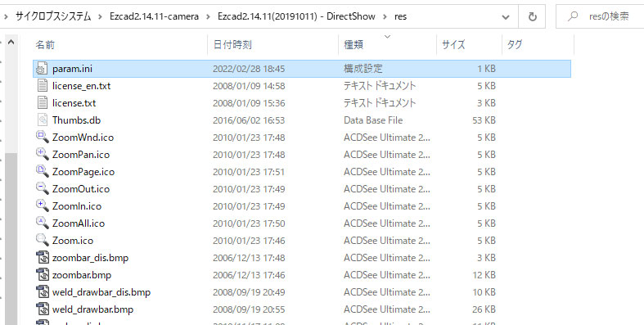The image size is (644, 325).
Task: Expand chevron before res breadcrumb
Action: coord(385,17)
